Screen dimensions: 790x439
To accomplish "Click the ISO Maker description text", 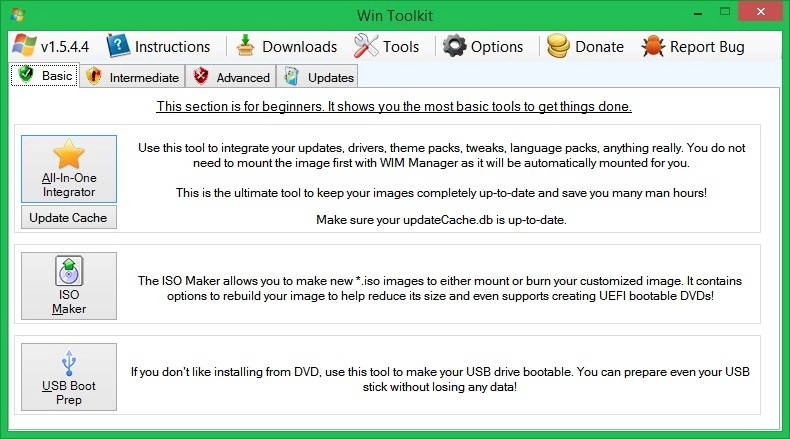I will click(440, 288).
